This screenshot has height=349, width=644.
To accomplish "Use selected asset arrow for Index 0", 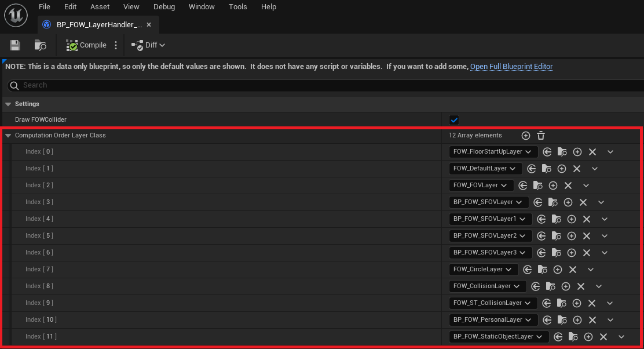I will pyautogui.click(x=547, y=152).
